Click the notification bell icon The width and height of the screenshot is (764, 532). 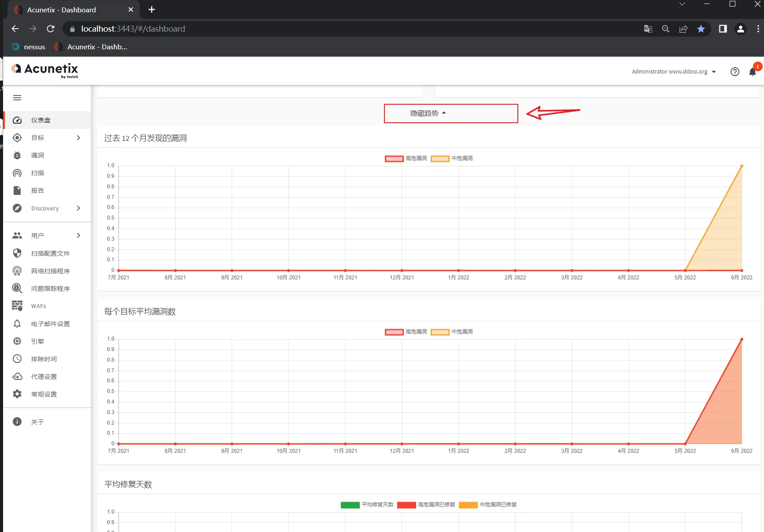752,72
